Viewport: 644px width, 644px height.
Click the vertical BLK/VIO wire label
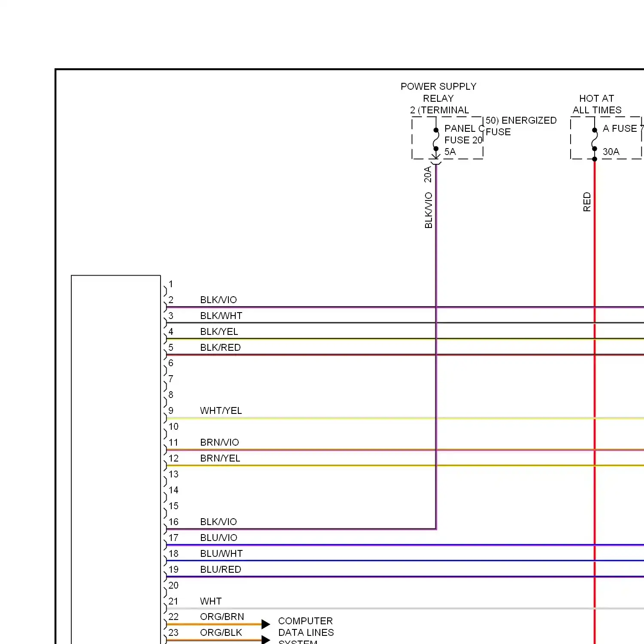(428, 210)
